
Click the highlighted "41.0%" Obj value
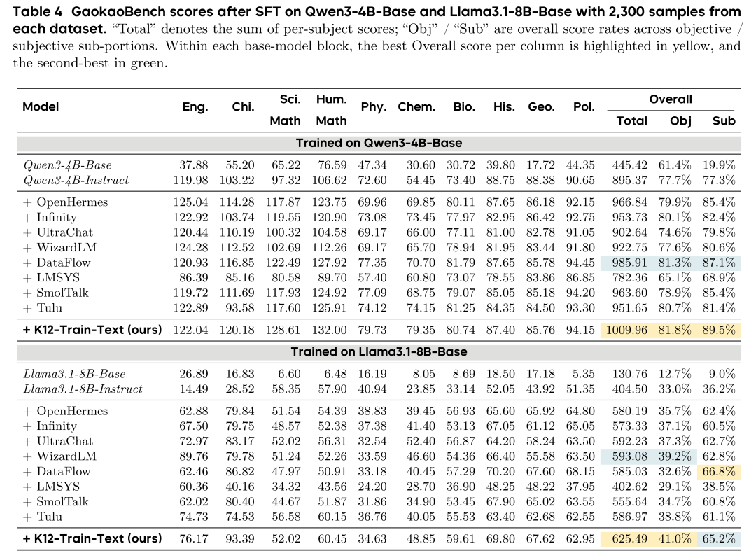pyautogui.click(x=675, y=538)
